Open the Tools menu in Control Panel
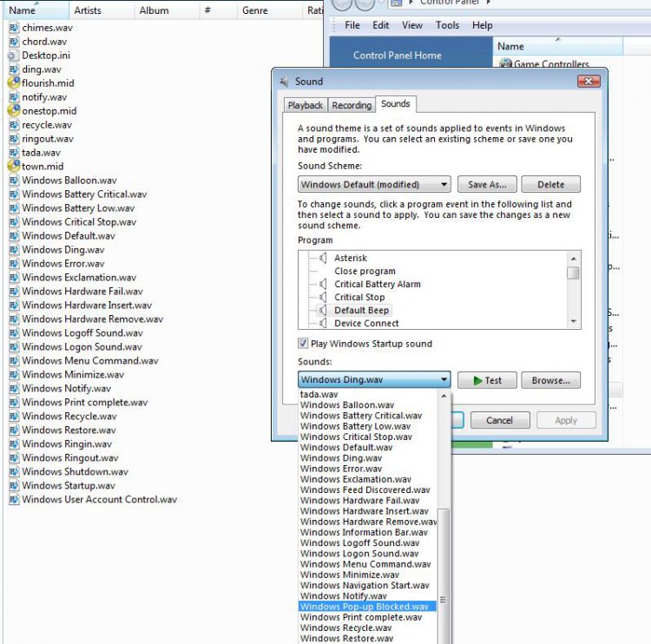 (447, 25)
